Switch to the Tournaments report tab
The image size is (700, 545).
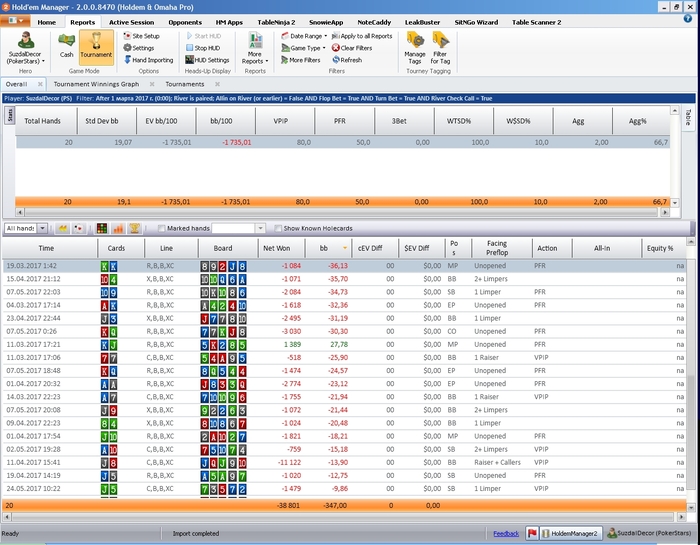[185, 84]
